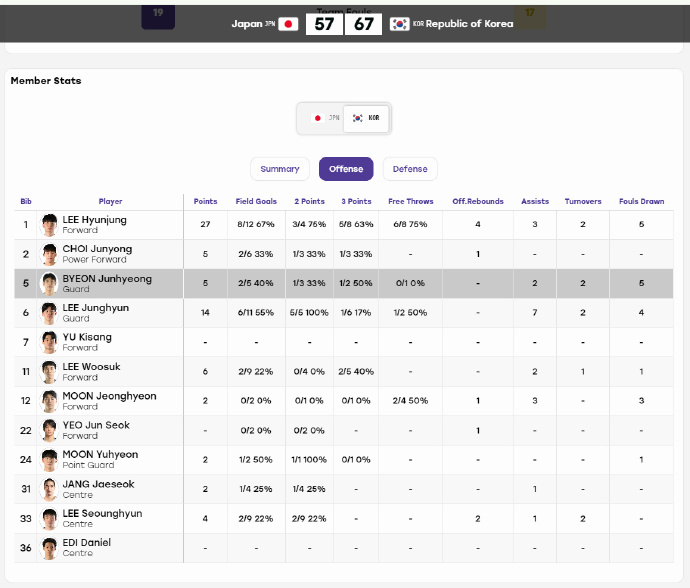Open LEE Junghyun player photo
Screen dimensions: 690x588
(49, 313)
